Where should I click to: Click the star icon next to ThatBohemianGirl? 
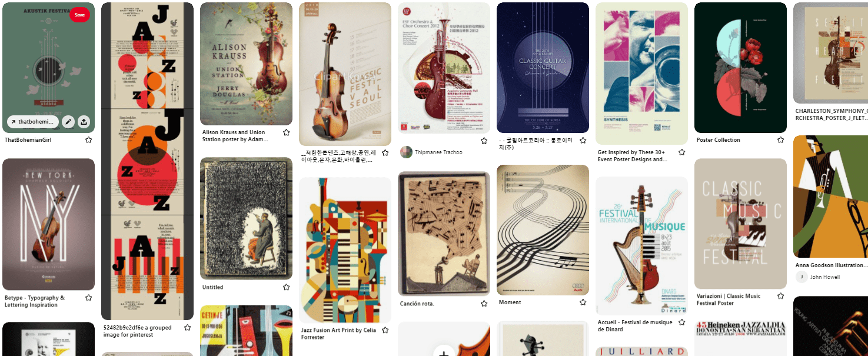[x=88, y=140]
